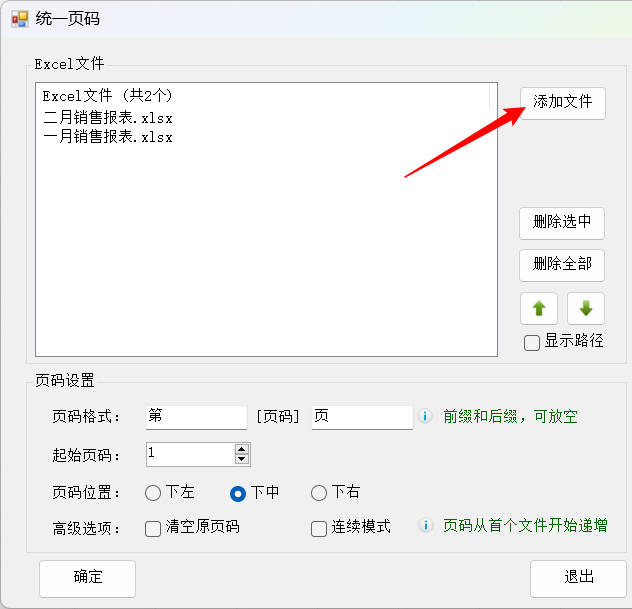Click 删除全部 to clear the list
The width and height of the screenshot is (632, 609).
coord(562,264)
